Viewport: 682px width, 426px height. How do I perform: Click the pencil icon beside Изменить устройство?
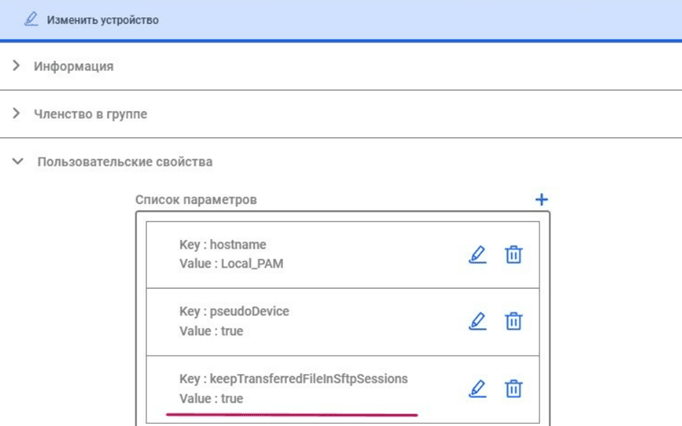coord(31,20)
